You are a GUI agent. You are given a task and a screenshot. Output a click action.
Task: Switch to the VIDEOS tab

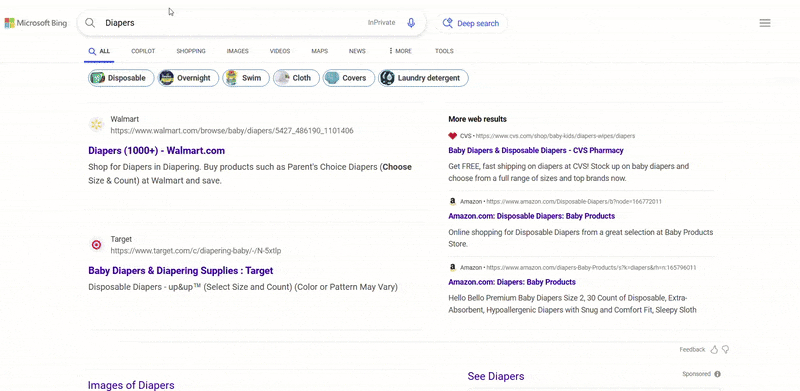[280, 51]
